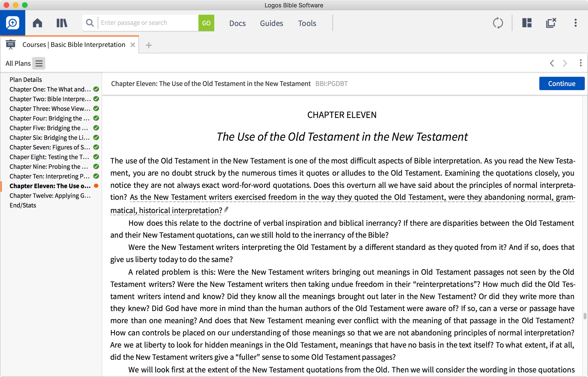
Task: Click the sync refresh icon
Action: pyautogui.click(x=498, y=23)
